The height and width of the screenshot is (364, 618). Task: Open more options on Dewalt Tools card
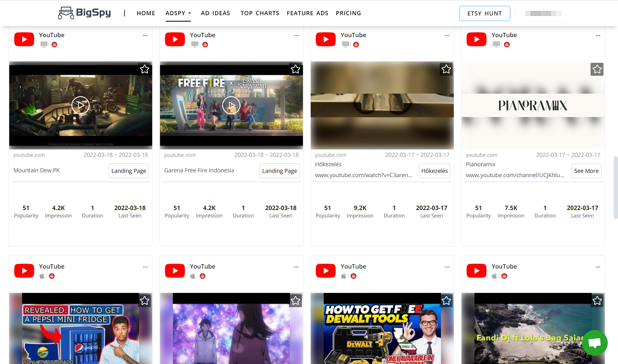(447, 267)
